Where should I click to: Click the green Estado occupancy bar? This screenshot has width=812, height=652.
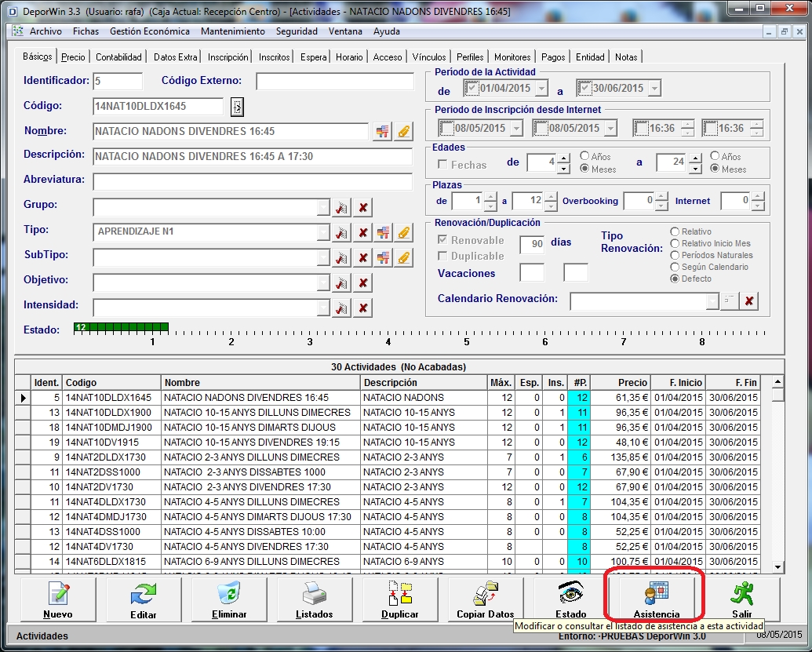[x=121, y=327]
